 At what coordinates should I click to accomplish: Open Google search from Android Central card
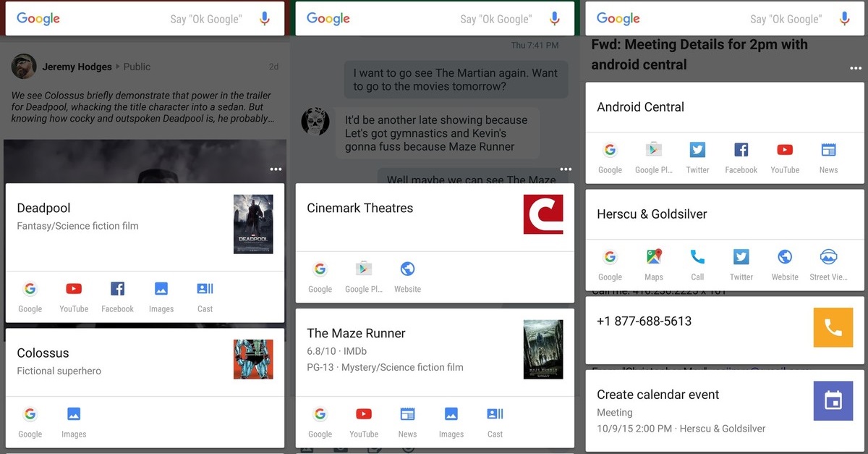pyautogui.click(x=610, y=158)
